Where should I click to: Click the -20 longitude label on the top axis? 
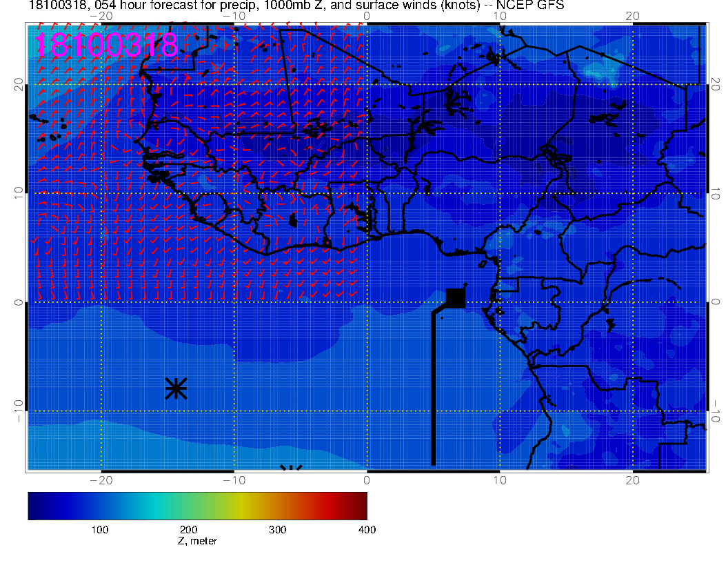click(101, 16)
